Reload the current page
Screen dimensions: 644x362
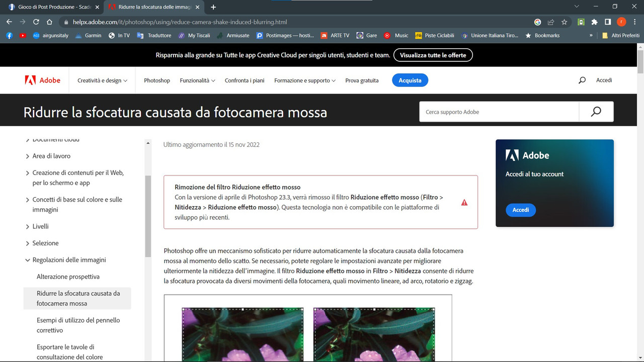pyautogui.click(x=36, y=22)
